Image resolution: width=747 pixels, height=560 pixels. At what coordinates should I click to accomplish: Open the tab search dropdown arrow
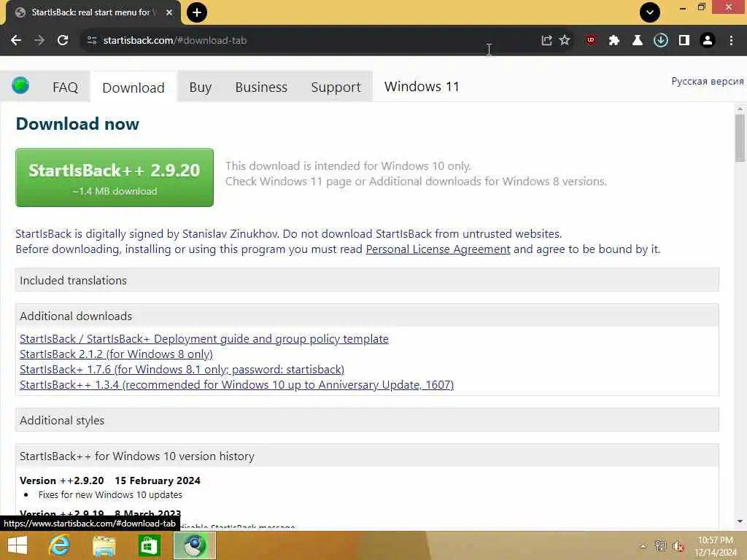click(x=650, y=12)
